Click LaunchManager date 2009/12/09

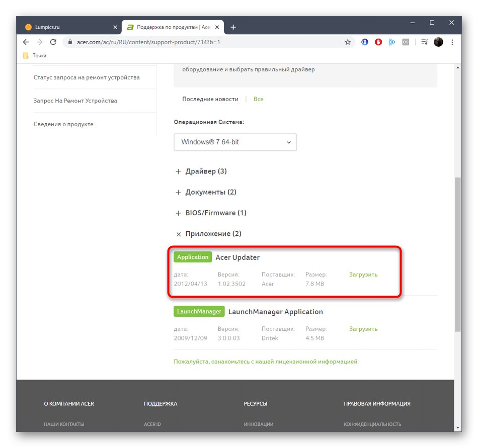191,338
